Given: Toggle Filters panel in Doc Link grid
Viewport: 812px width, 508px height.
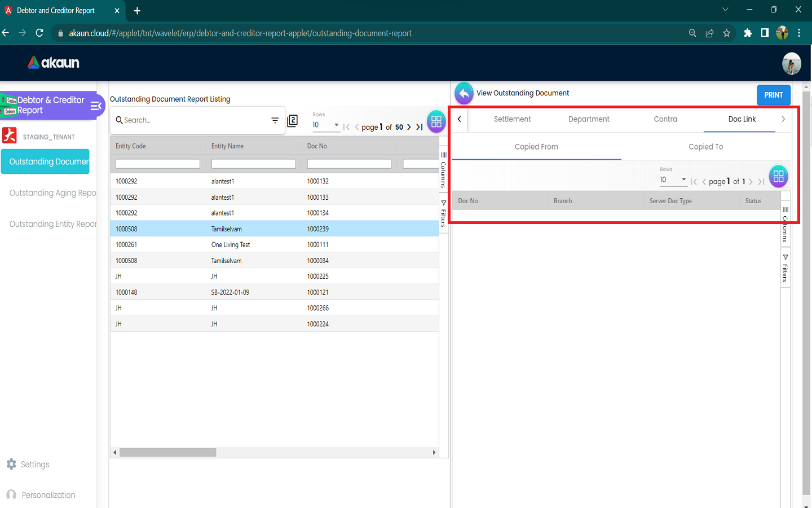Looking at the screenshot, I should pos(785,269).
